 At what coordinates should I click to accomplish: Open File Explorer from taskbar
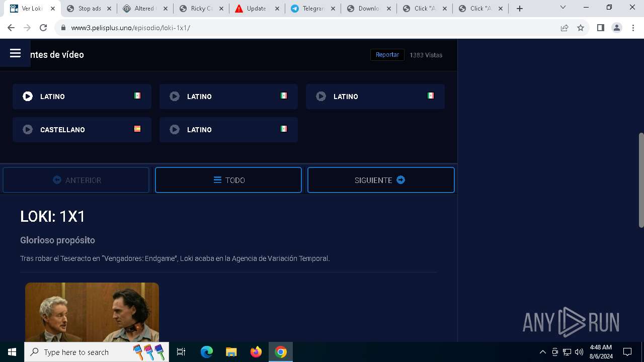tap(231, 352)
